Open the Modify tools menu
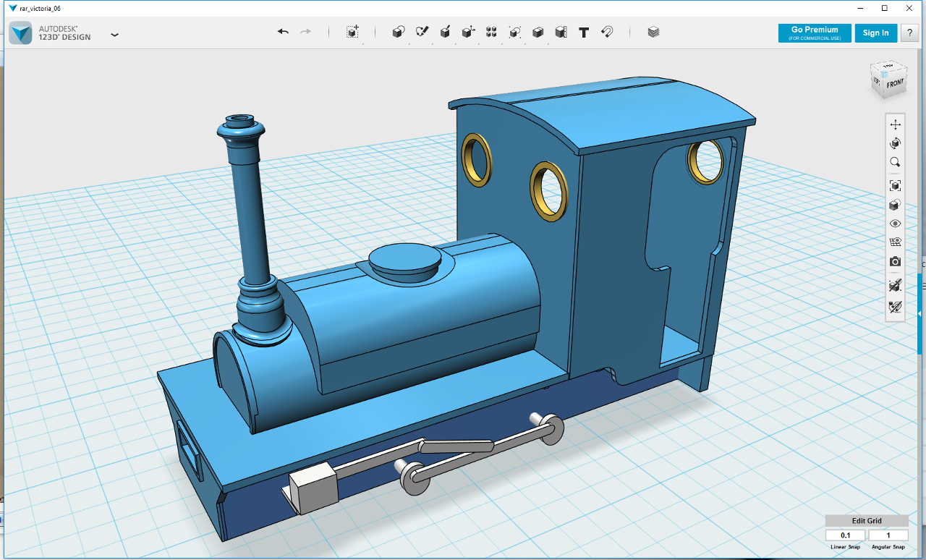This screenshot has height=560, width=926. [468, 32]
